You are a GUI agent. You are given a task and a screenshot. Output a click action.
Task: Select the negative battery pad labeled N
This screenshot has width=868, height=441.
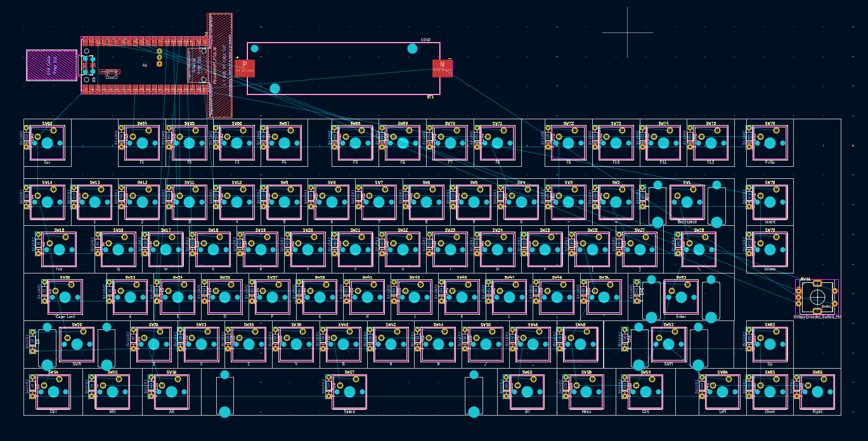click(442, 69)
